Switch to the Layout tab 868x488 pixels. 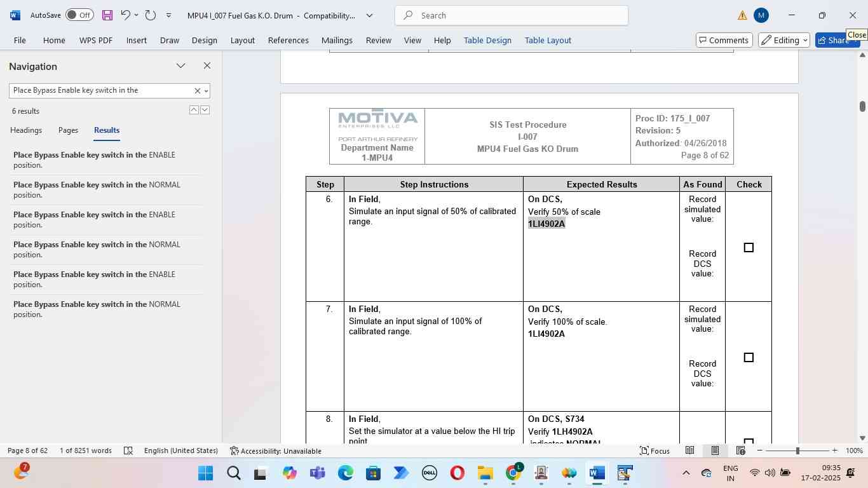tap(243, 40)
